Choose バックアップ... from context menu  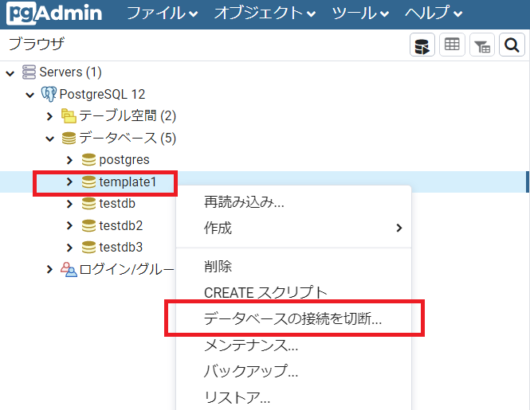[293, 371]
